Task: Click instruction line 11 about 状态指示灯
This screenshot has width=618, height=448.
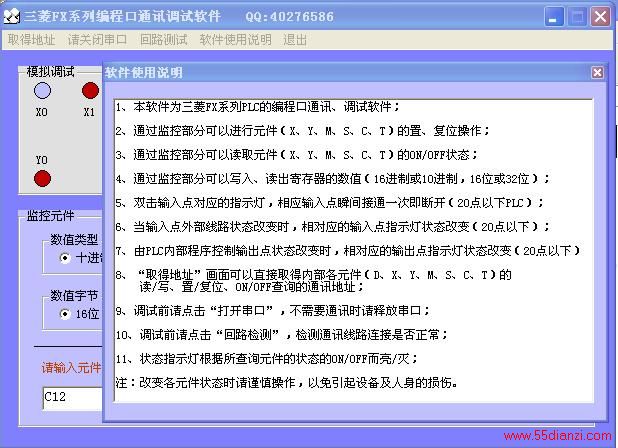Action: [x=266, y=359]
